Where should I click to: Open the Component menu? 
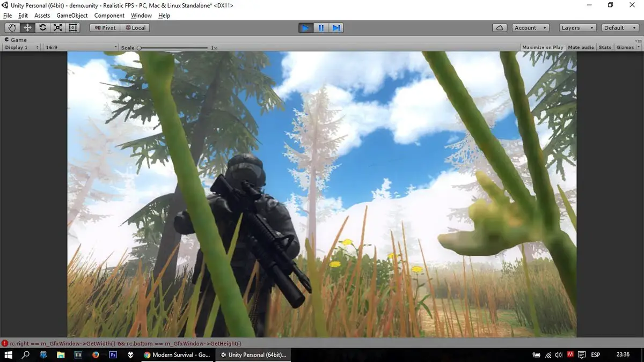pos(109,16)
